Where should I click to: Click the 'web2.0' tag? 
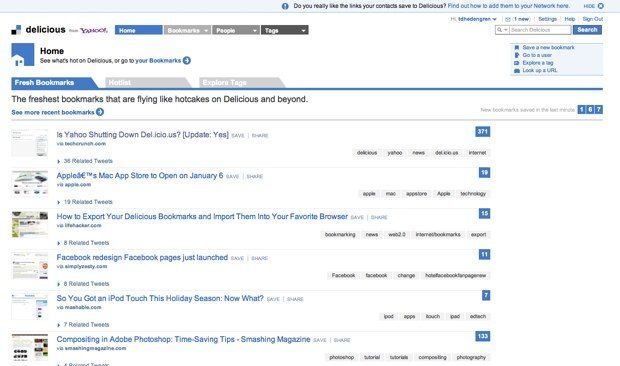397,234
